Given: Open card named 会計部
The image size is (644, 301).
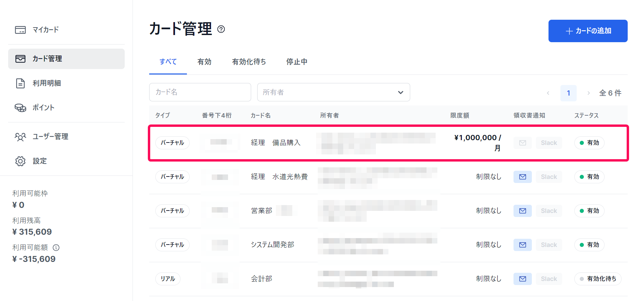Looking at the screenshot, I should (262, 279).
